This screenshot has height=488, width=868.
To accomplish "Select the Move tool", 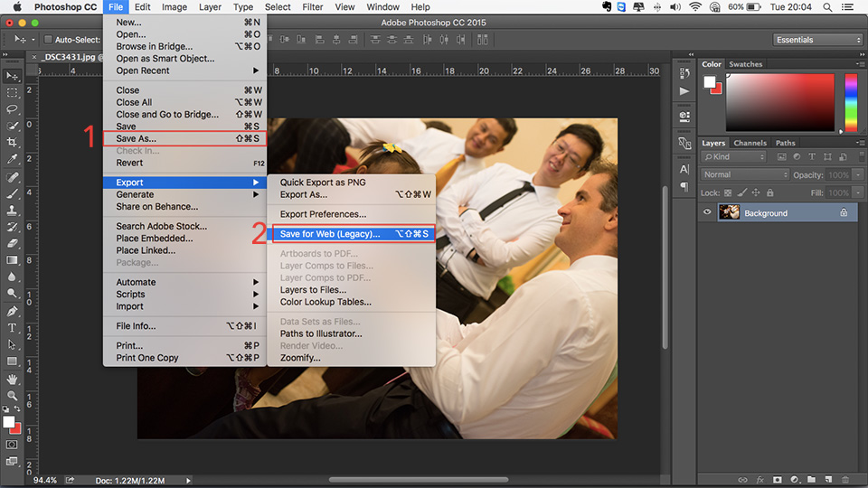I will [12, 76].
